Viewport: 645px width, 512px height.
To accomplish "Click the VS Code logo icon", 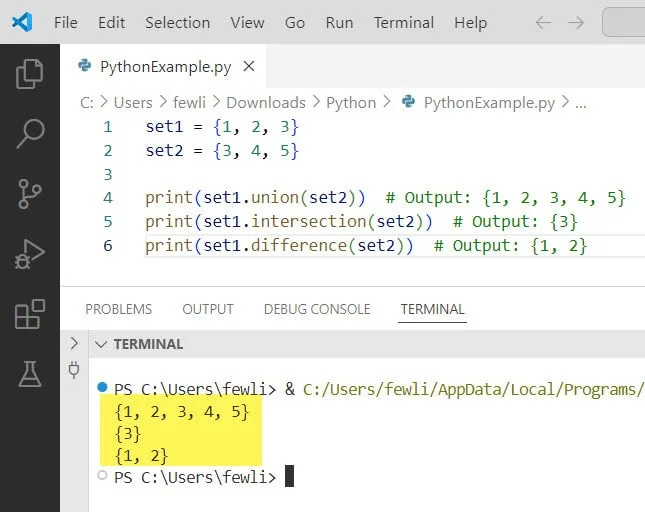I will click(22, 22).
